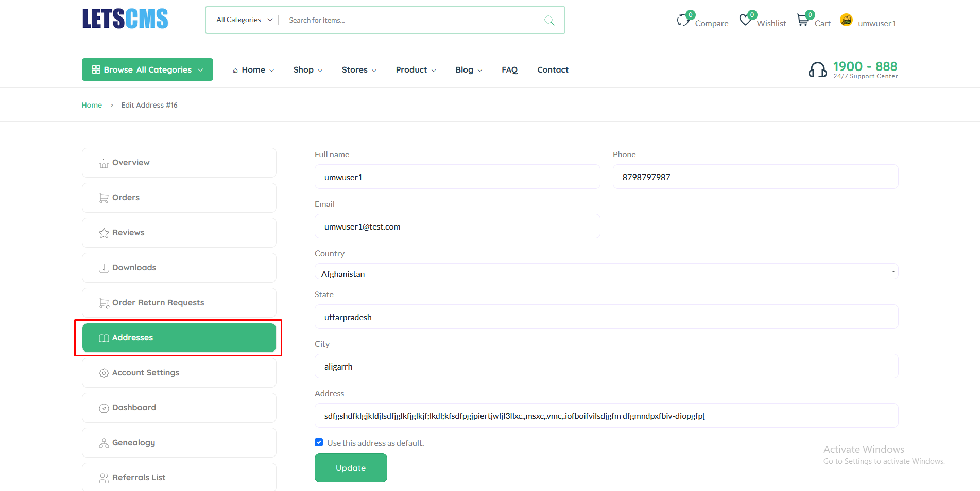Viewport: 980px width, 491px height.
Task: Click the search magnifier icon
Action: click(x=548, y=20)
